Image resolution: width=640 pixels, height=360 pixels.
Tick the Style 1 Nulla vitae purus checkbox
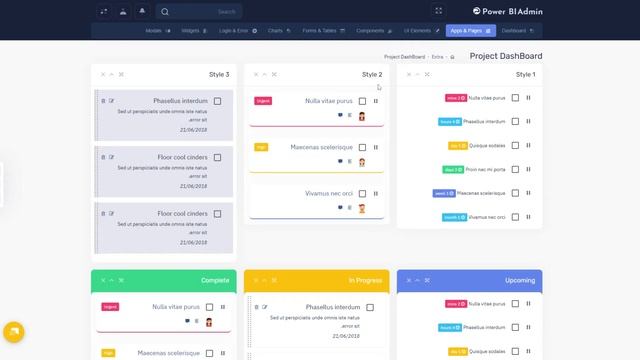[516, 98]
